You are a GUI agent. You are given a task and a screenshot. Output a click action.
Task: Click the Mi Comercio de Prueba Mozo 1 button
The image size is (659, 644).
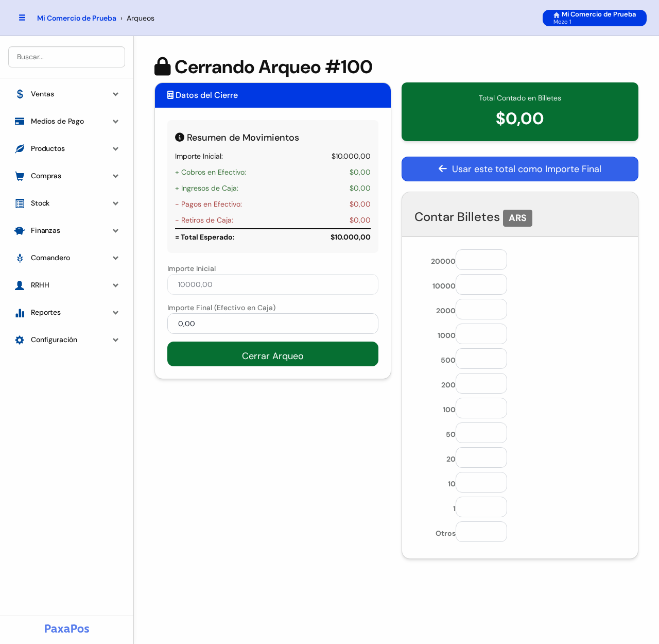pos(595,18)
